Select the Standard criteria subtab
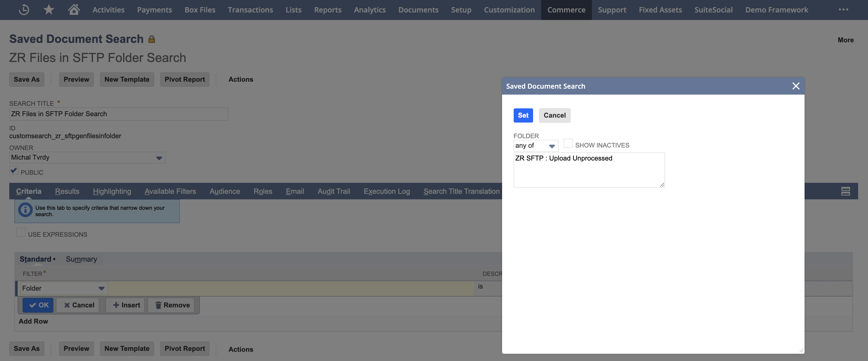 (x=35, y=259)
